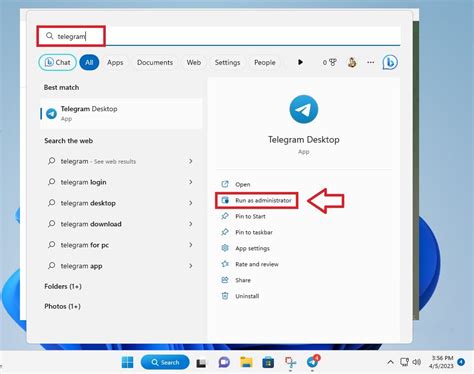Choose Rate and review

[x=250, y=264]
